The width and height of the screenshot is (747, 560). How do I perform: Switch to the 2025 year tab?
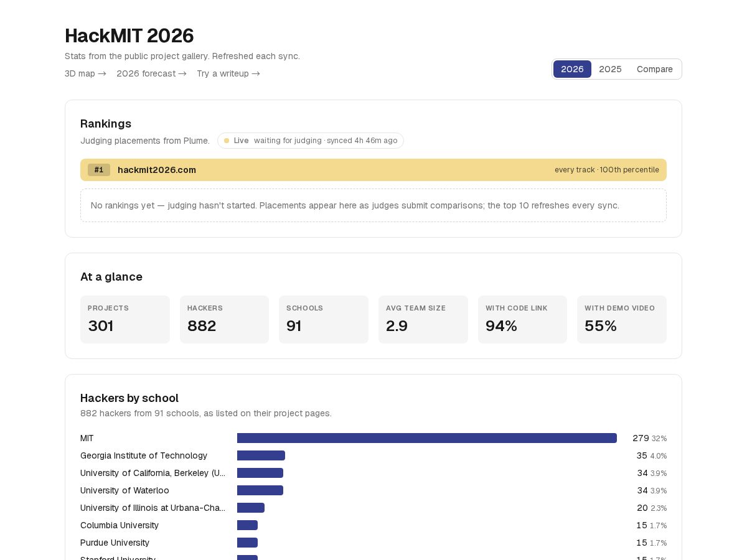pyautogui.click(x=610, y=69)
